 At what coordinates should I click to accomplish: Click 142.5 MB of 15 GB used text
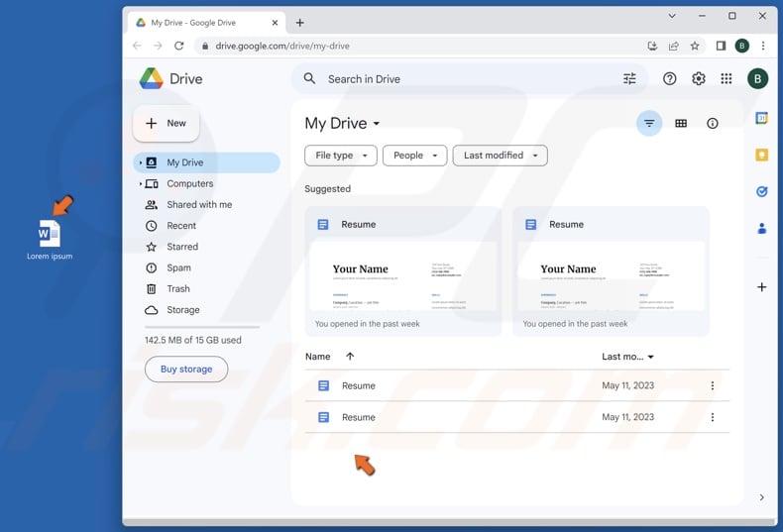click(x=192, y=340)
